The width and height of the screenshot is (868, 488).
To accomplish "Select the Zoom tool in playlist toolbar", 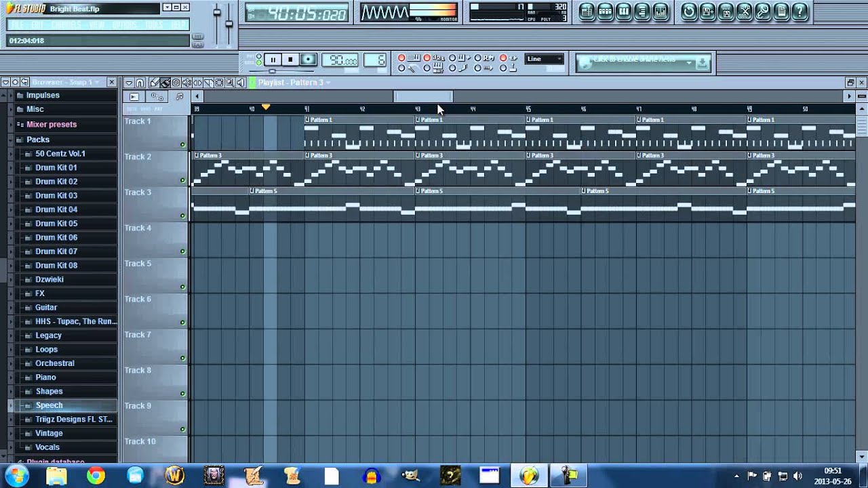I will pos(231,83).
